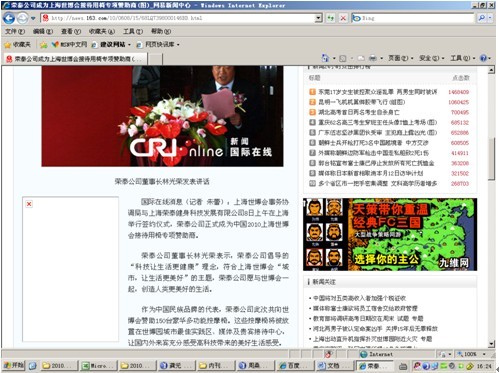
Task: Click the Home page toolbar icon
Action: click(x=325, y=58)
